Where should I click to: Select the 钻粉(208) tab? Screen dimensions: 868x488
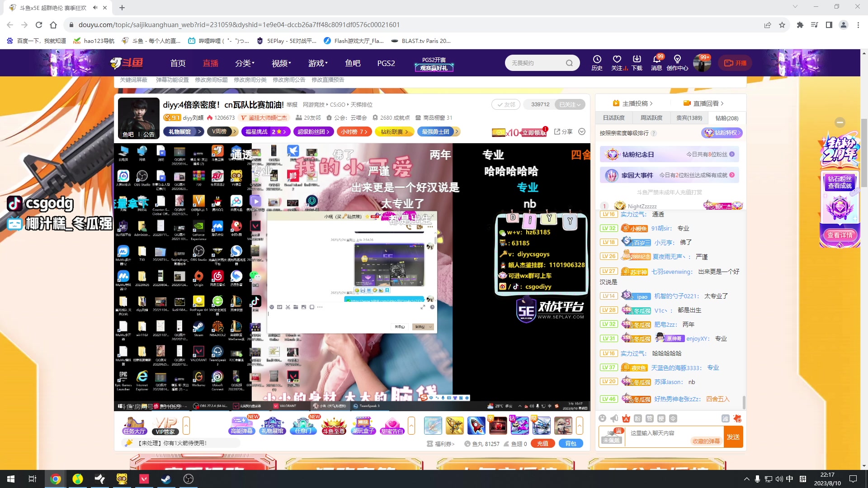(727, 118)
